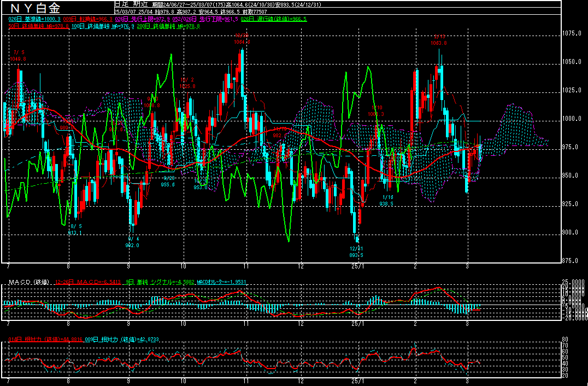Click the 975.0 price axis label
Screen dimensions: 588x386
[x=572, y=147]
